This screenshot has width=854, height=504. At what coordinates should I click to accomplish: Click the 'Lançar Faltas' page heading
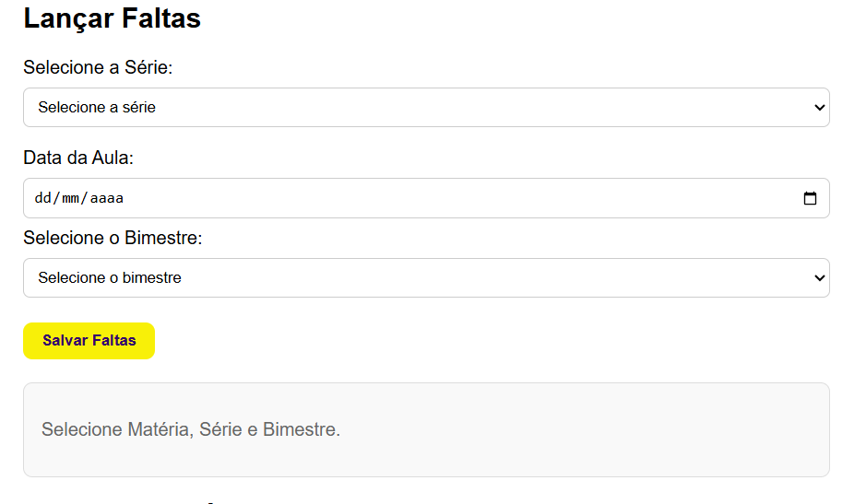[112, 18]
